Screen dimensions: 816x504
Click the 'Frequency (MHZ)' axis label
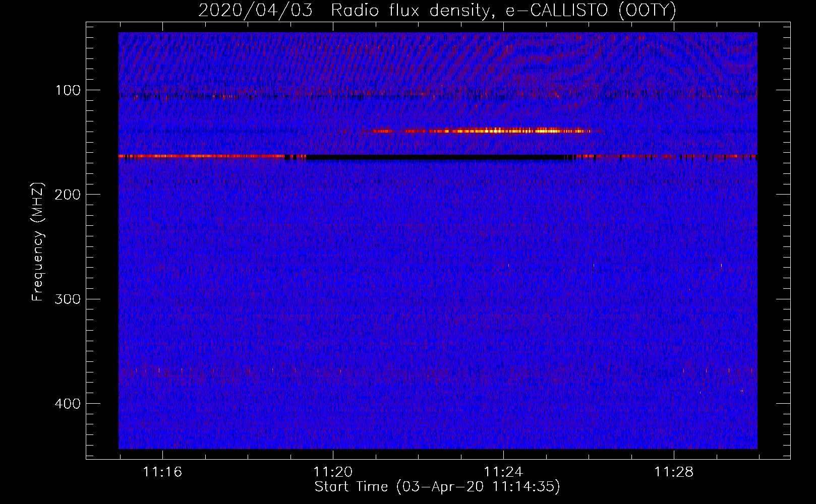[38, 242]
